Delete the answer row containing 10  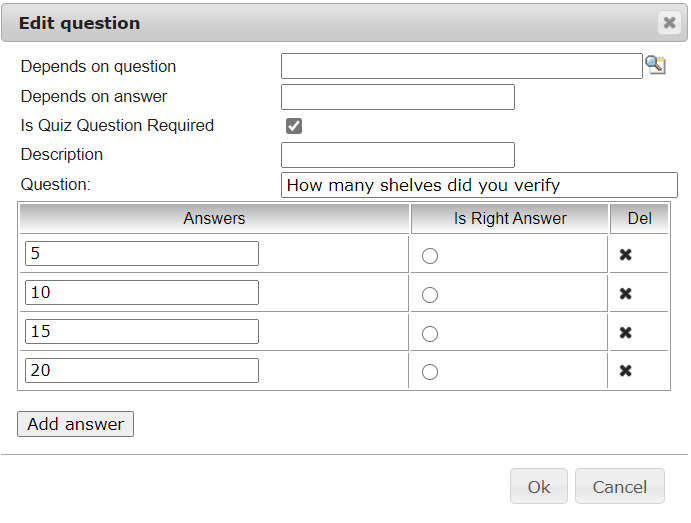(x=626, y=294)
